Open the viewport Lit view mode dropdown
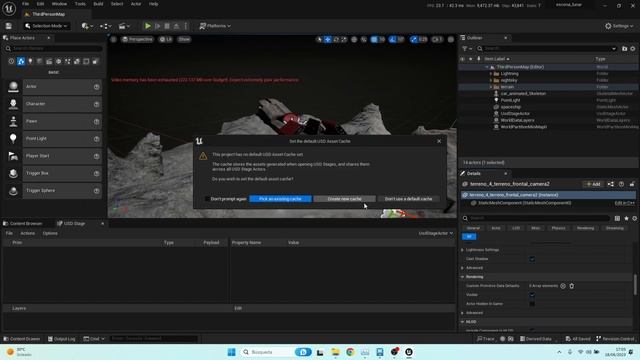The height and width of the screenshot is (360, 640). 166,39
